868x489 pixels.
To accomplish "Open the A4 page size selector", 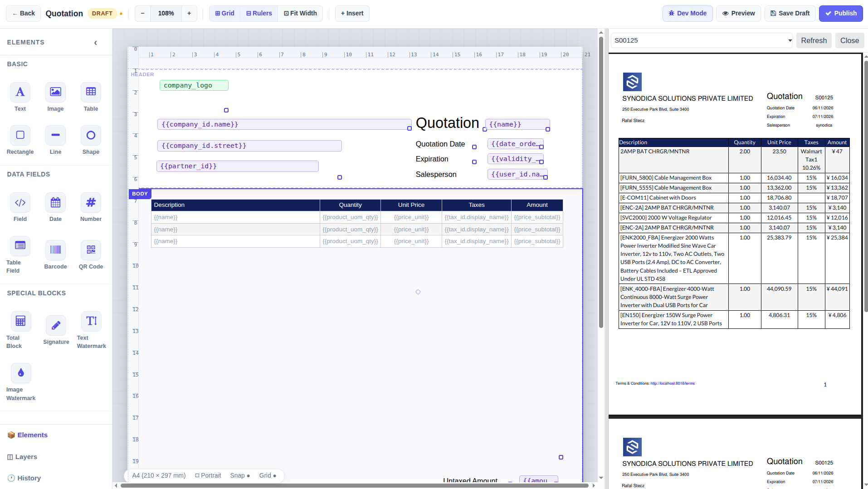I will 159,475.
